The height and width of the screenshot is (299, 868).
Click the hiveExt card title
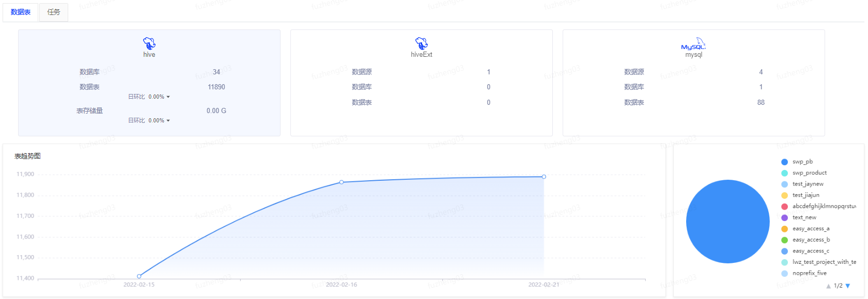pos(422,55)
